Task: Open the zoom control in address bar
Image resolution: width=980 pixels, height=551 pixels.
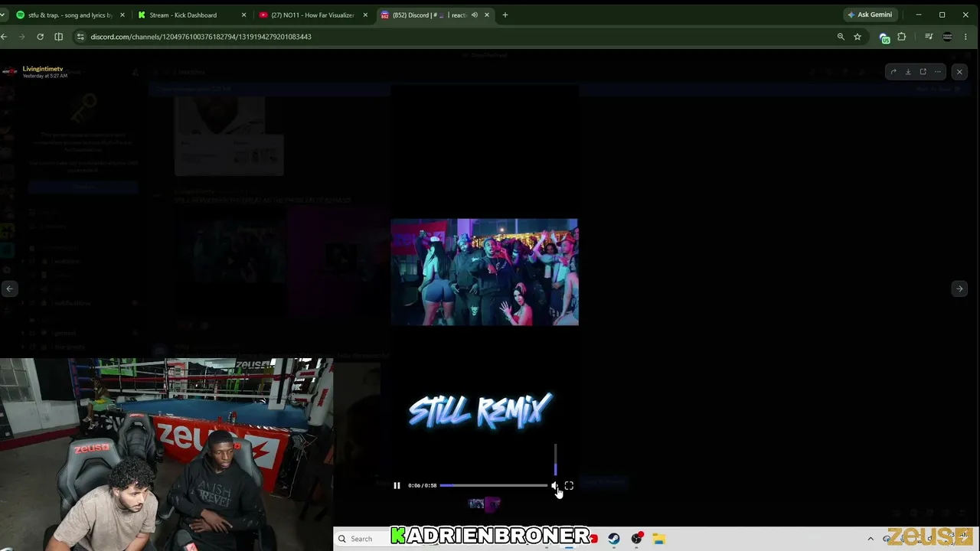Action: (841, 36)
